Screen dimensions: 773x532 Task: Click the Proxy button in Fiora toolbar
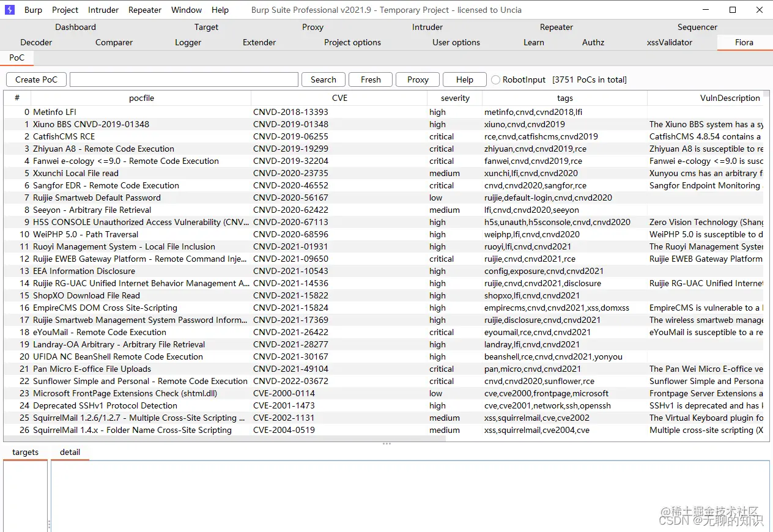[x=418, y=79]
